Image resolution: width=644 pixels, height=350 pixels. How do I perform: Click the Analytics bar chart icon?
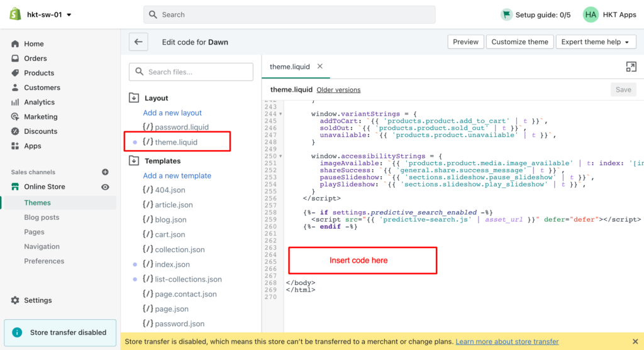pyautogui.click(x=15, y=102)
